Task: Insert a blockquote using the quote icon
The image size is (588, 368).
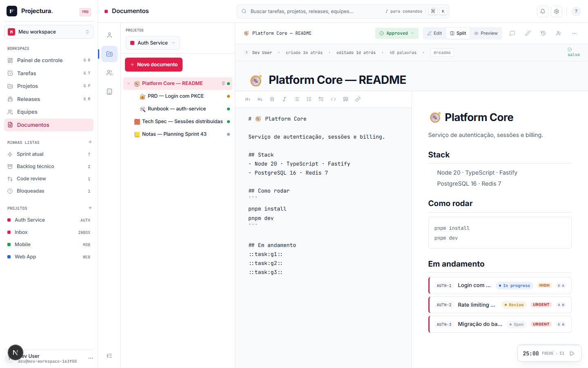Action: click(345, 99)
